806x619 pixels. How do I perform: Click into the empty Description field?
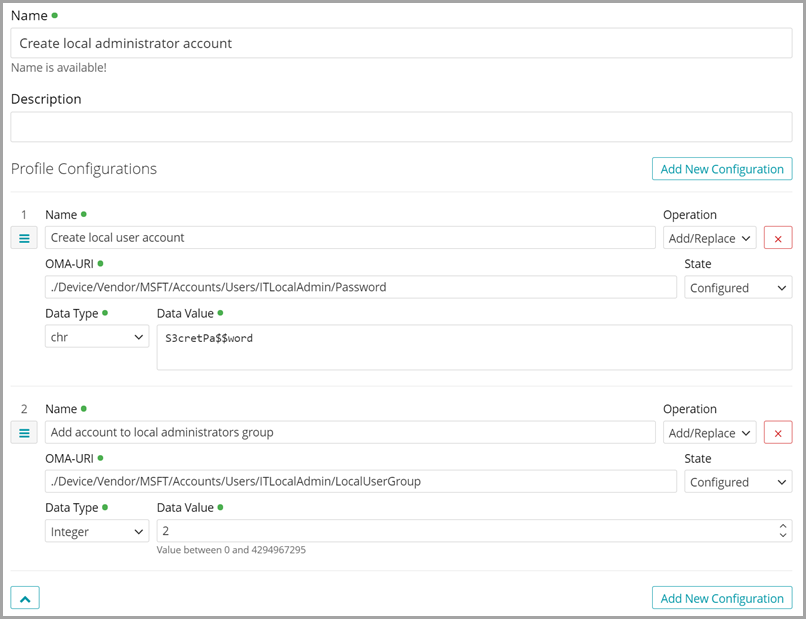(400, 127)
